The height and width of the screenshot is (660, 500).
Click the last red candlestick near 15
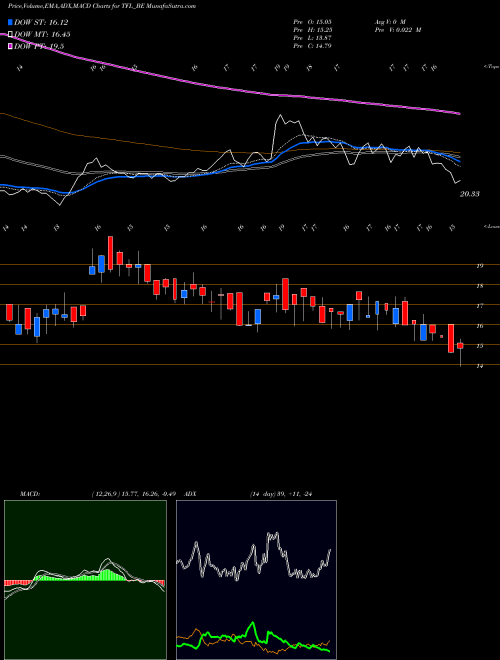[x=460, y=346]
